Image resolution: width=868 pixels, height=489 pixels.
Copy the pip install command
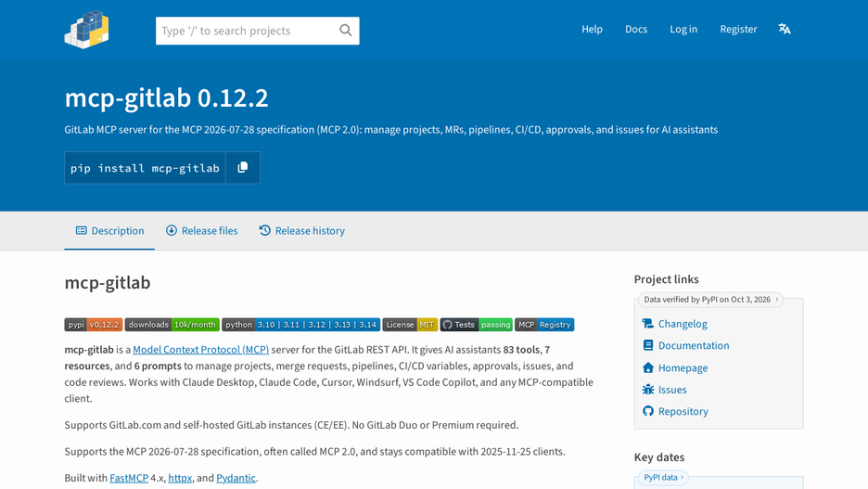[242, 168]
